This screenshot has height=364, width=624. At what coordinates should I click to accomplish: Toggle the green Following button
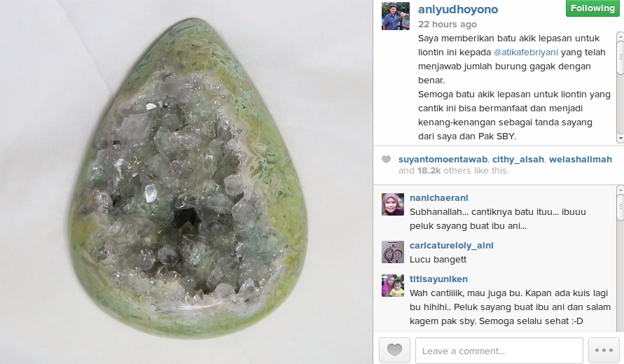pos(592,8)
